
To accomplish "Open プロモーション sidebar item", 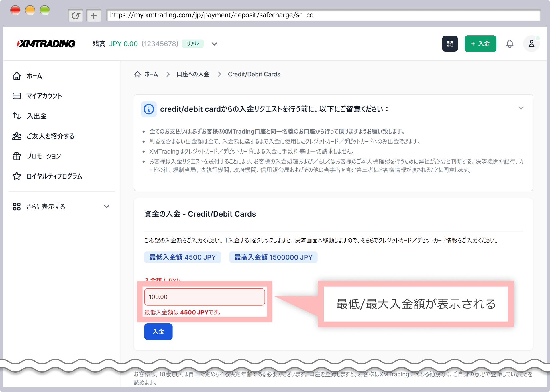I will pos(44,156).
